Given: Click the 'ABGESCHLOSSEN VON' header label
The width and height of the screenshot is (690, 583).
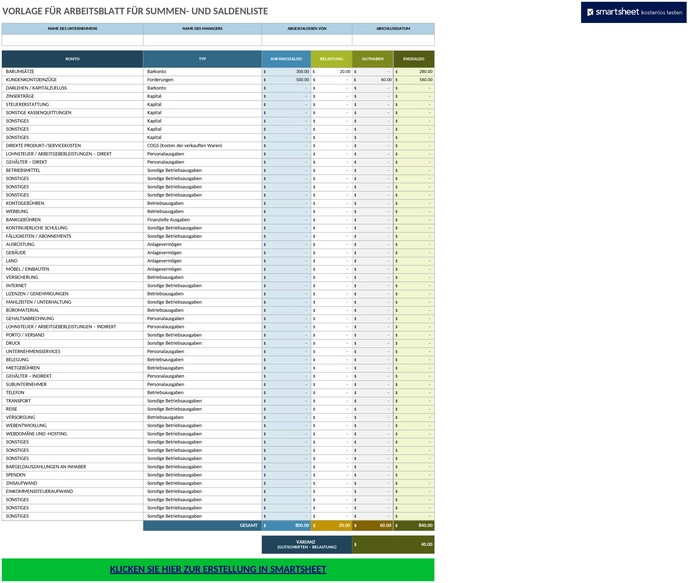Looking at the screenshot, I should [307, 29].
